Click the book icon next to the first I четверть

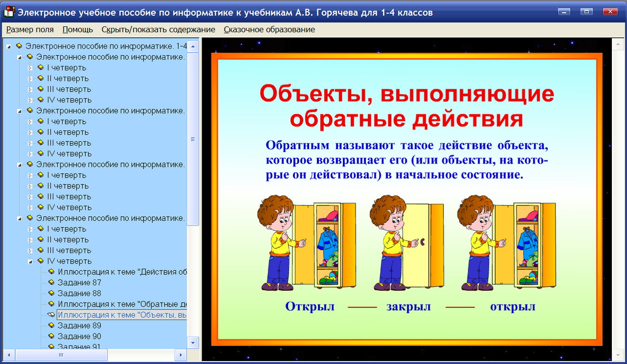click(40, 67)
